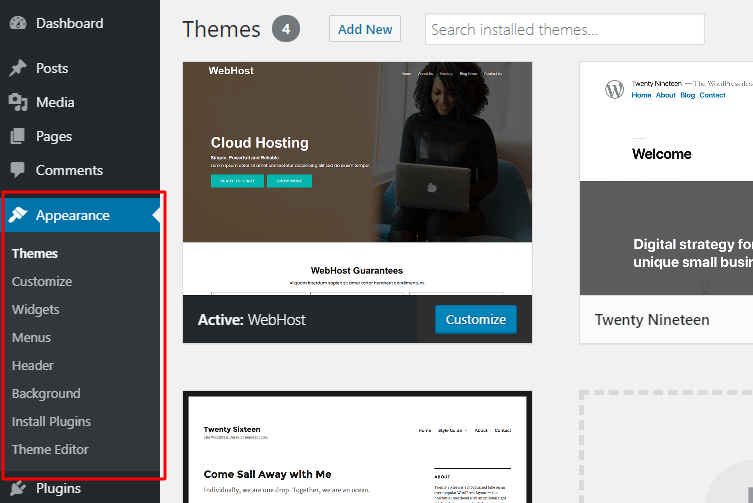The image size is (753, 503).
Task: Click the Dashboard gauge icon
Action: [x=18, y=23]
